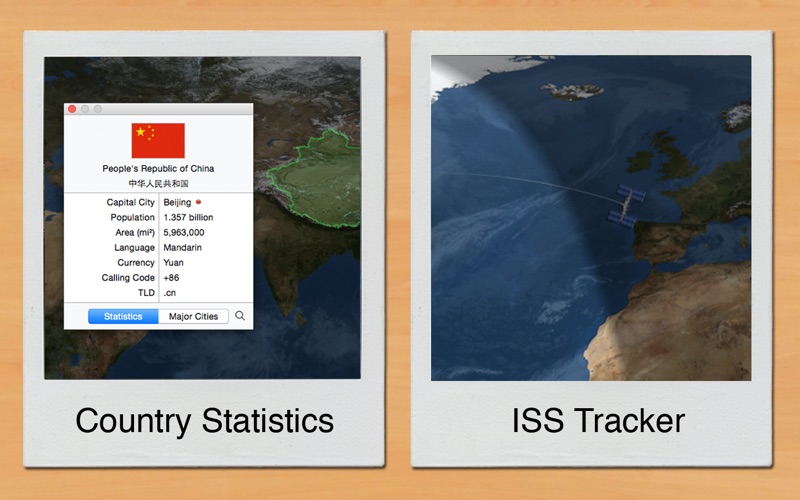Click the "Area (mi²)" row label
The width and height of the screenshot is (800, 500).
pyautogui.click(x=135, y=233)
